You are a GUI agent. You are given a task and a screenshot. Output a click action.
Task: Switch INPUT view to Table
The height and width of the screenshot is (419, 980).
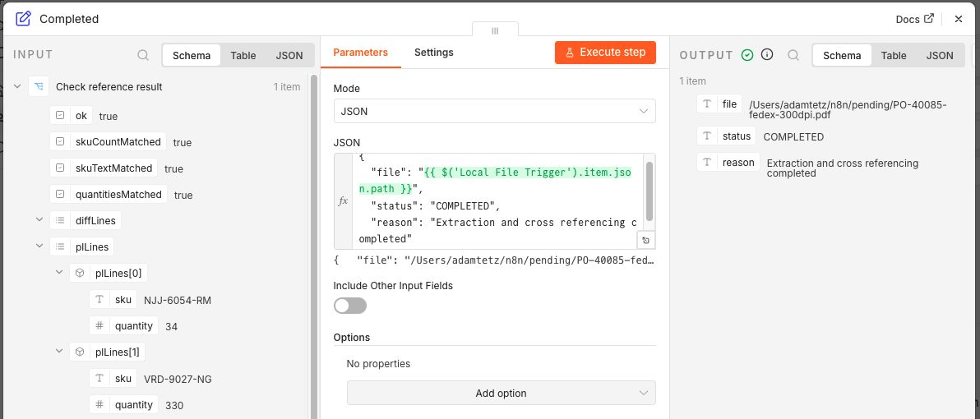(243, 55)
